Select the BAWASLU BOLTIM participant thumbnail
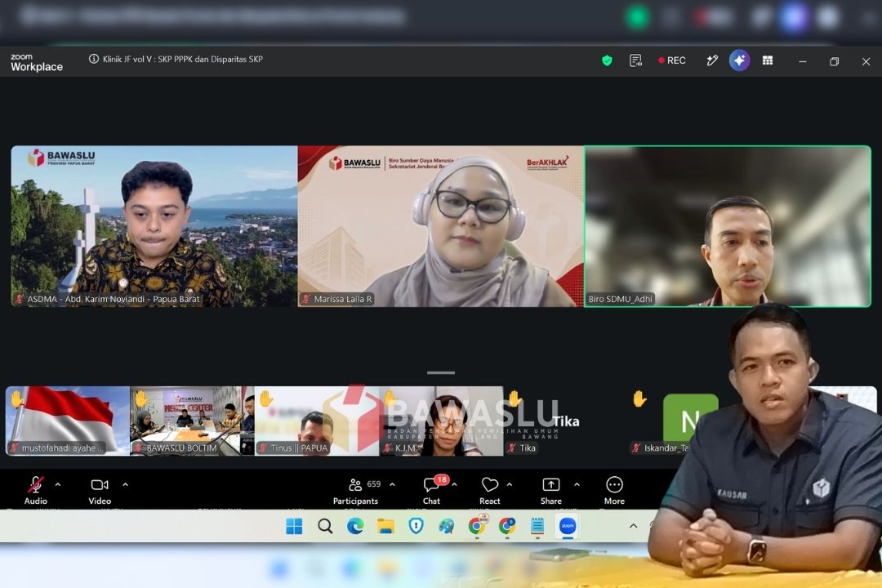 tap(192, 421)
